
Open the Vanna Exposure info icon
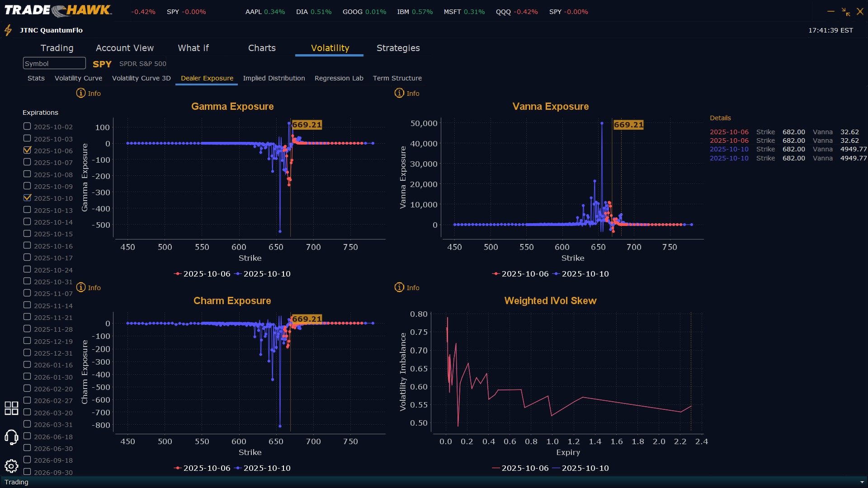click(399, 93)
